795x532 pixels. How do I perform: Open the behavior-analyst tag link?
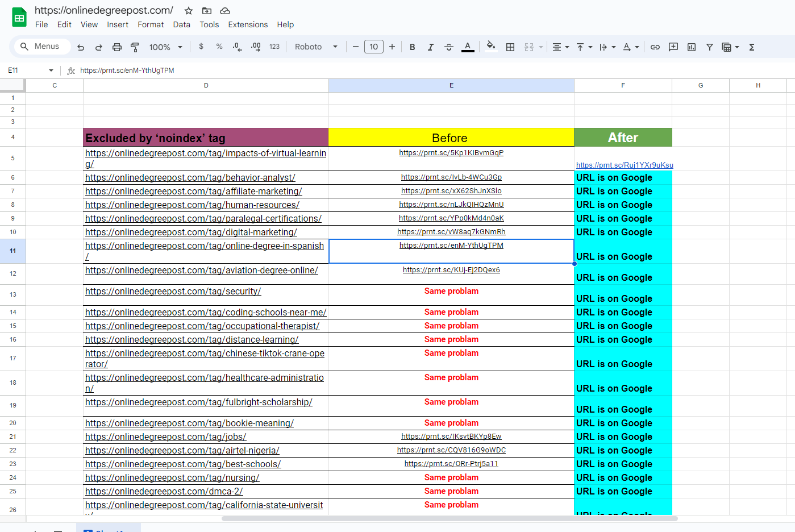coord(190,178)
